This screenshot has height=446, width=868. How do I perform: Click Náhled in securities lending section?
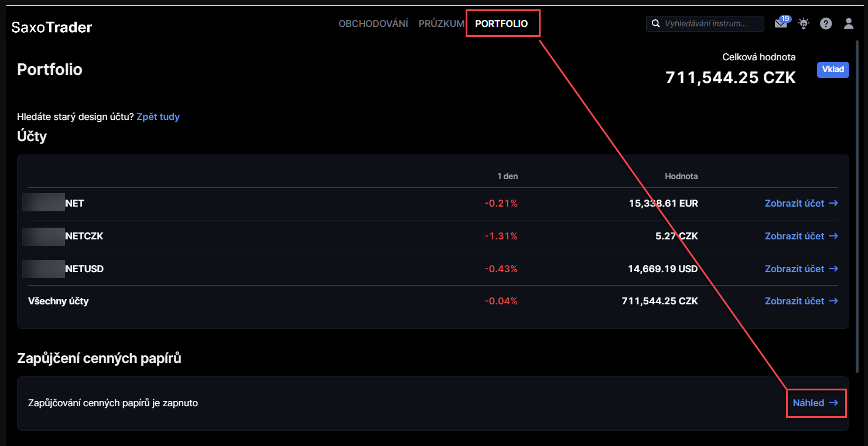tap(815, 403)
